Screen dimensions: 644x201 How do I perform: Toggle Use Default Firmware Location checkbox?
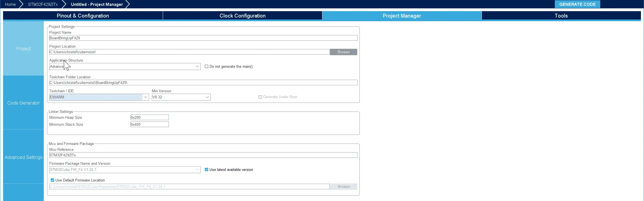pyautogui.click(x=52, y=180)
